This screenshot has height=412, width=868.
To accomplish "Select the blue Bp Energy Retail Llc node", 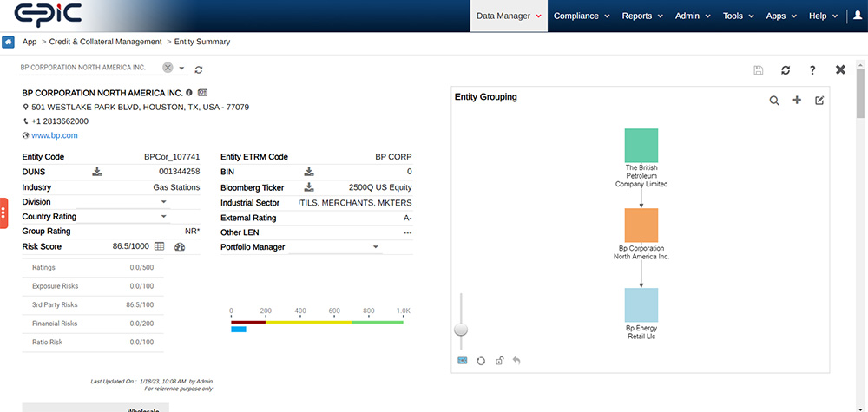I will tap(641, 304).
